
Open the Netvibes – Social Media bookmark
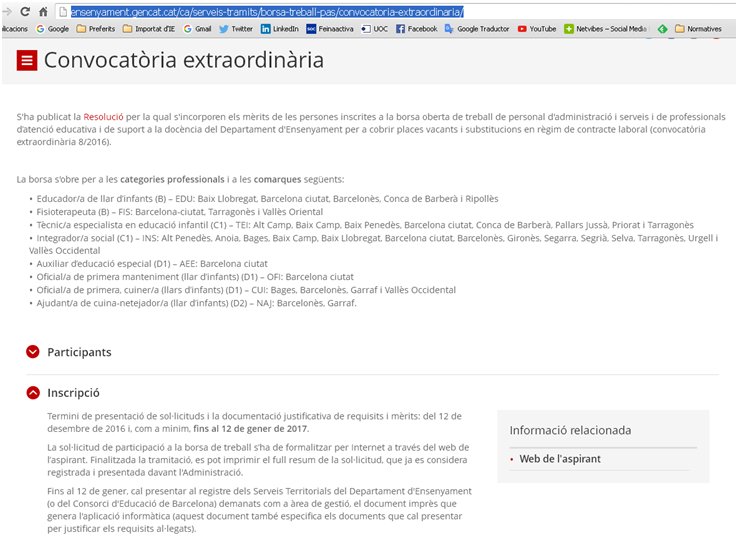point(606,29)
